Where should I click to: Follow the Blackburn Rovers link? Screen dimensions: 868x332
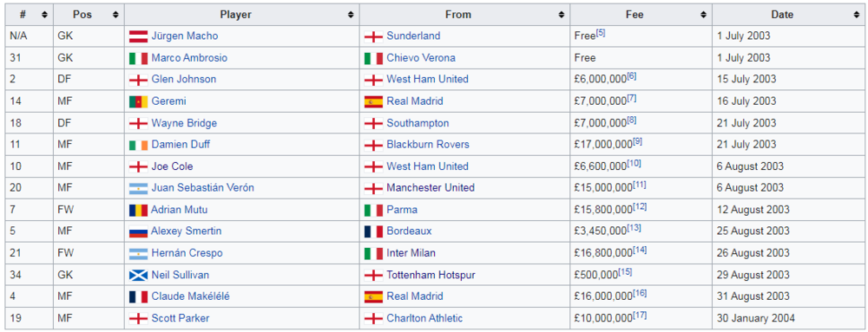coord(428,145)
